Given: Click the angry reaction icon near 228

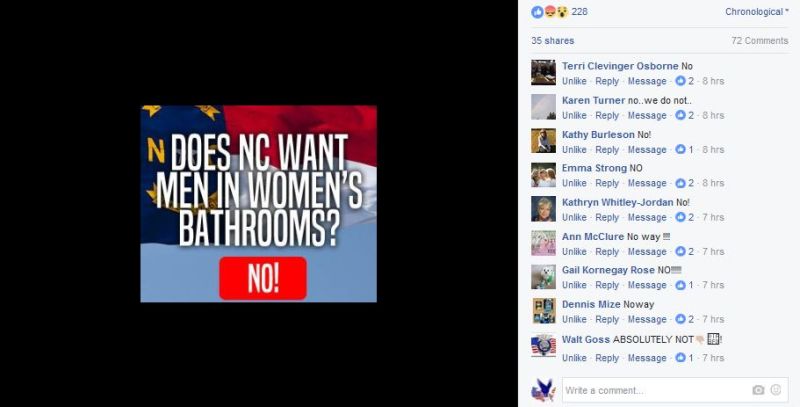Looking at the screenshot, I should (x=549, y=12).
